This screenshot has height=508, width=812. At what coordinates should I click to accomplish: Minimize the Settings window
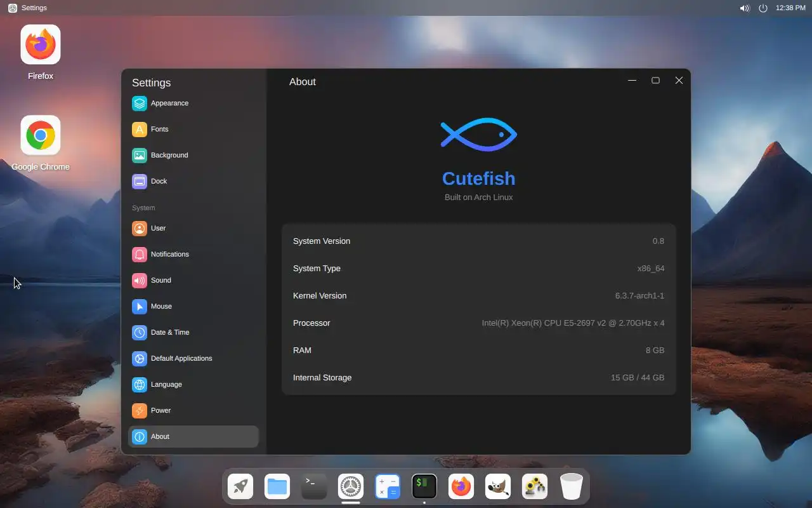(632, 81)
